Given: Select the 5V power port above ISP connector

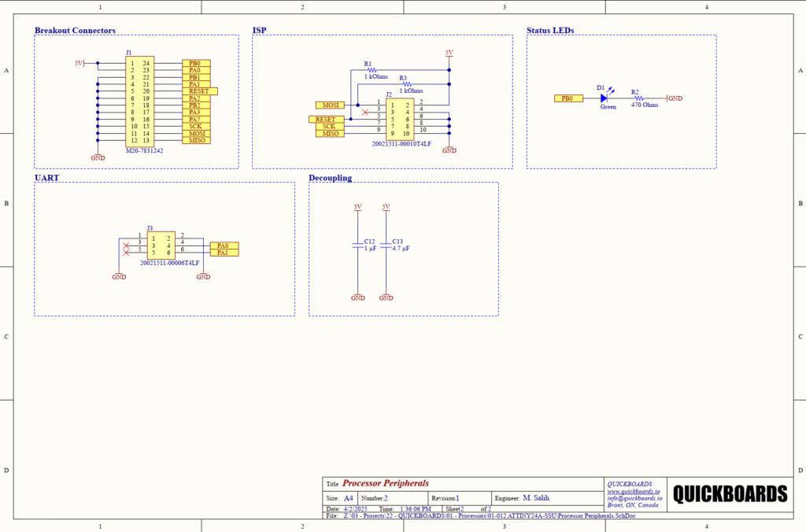Looking at the screenshot, I should [449, 54].
